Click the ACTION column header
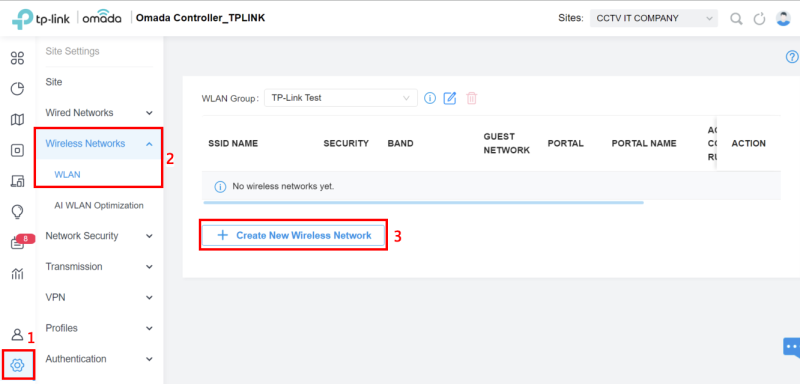The height and width of the screenshot is (384, 800). pyautogui.click(x=748, y=144)
